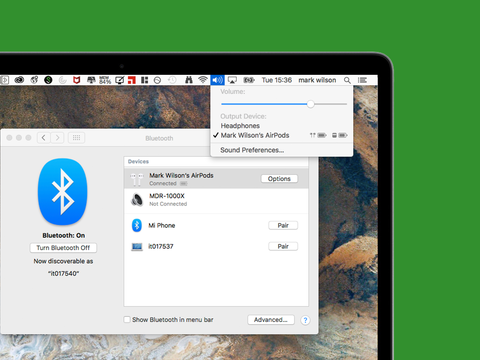Open the Notification Center icon
Image resolution: width=480 pixels, height=360 pixels.
tap(362, 80)
